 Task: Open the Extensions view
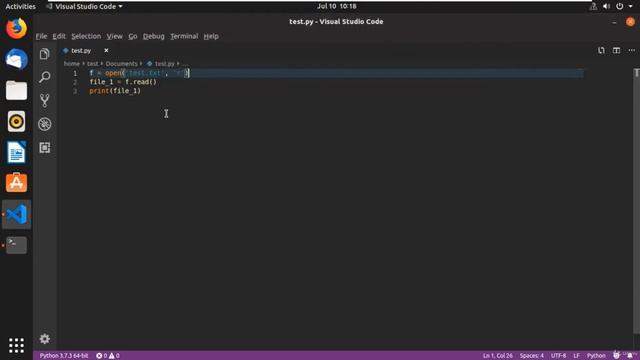(x=44, y=147)
